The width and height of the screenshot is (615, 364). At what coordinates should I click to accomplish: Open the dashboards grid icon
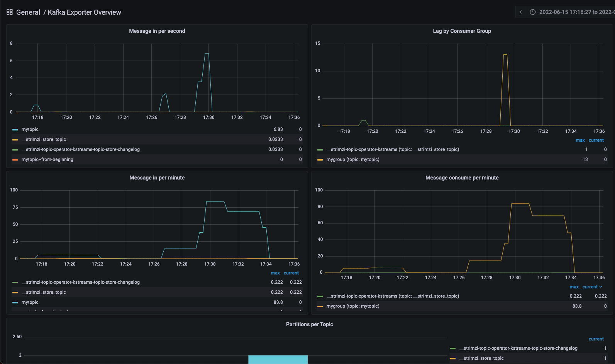10,12
